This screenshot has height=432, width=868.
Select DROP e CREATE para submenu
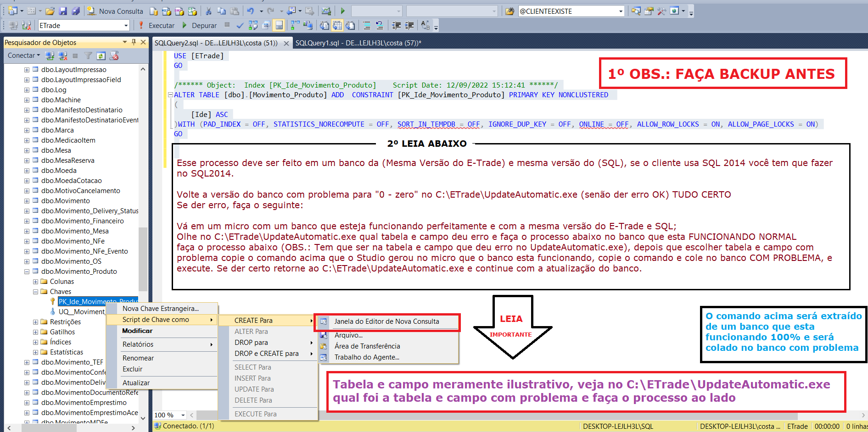pyautogui.click(x=268, y=354)
